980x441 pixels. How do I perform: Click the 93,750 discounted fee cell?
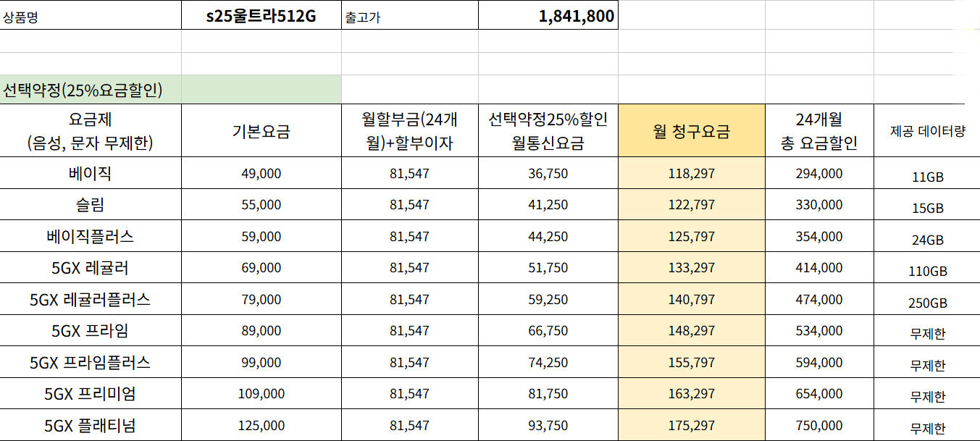coord(548,426)
